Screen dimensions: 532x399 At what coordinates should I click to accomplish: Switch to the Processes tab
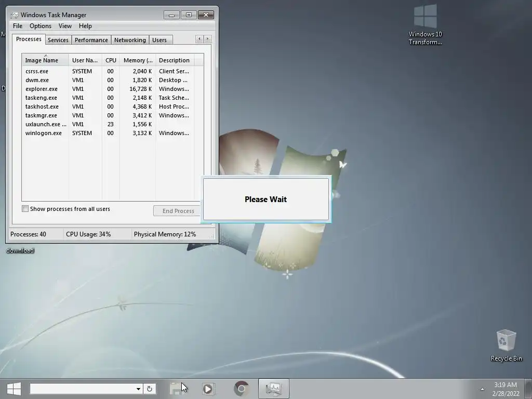(x=29, y=39)
